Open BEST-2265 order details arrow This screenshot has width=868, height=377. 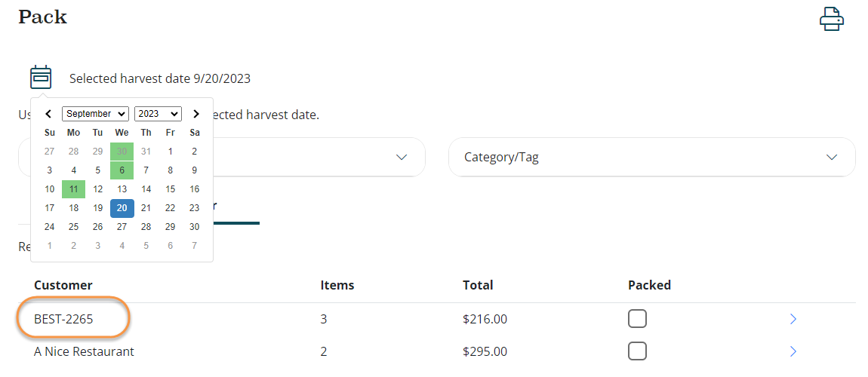click(793, 320)
